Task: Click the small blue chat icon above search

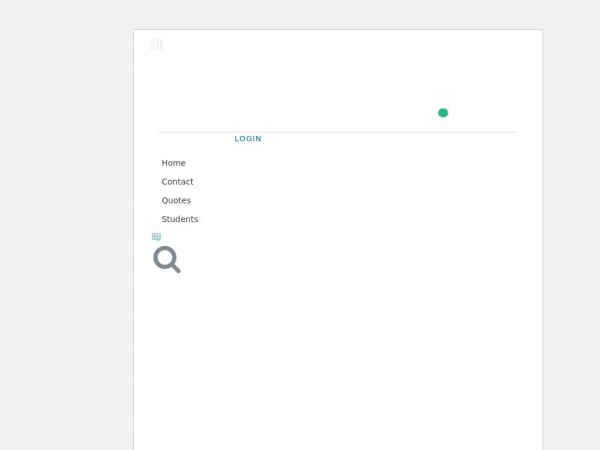Action: (157, 237)
